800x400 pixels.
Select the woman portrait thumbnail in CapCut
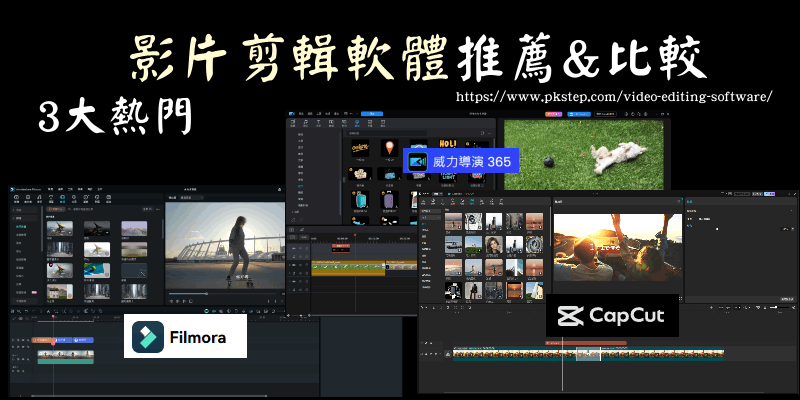click(x=494, y=245)
